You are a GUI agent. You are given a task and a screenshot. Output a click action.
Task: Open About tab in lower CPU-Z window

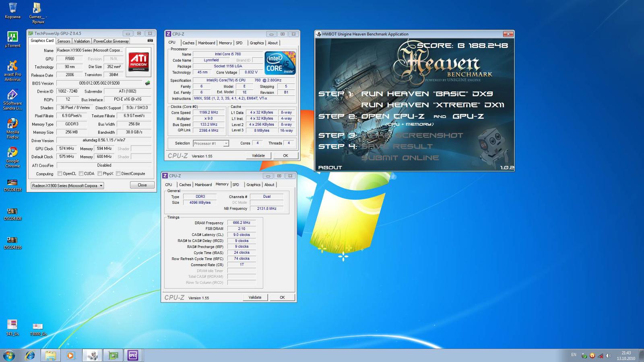tap(269, 185)
